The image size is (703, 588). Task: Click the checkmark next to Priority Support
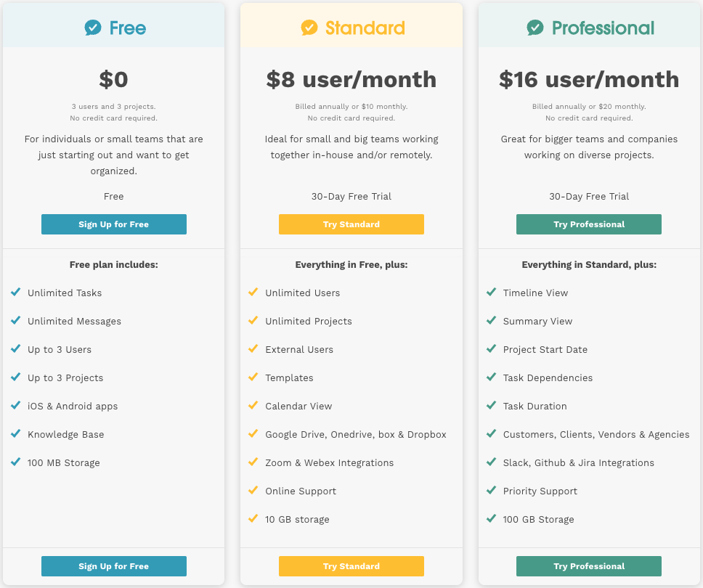point(491,490)
